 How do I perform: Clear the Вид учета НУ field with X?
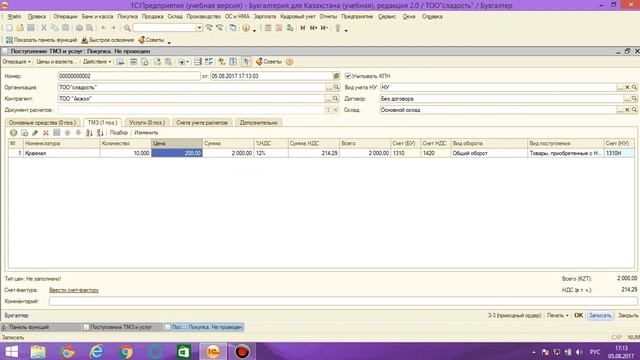[x=627, y=87]
